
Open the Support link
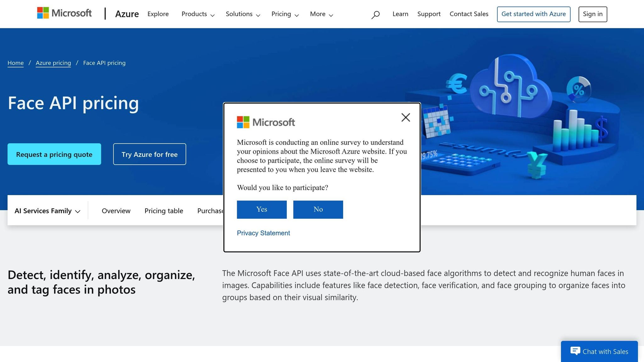click(429, 14)
